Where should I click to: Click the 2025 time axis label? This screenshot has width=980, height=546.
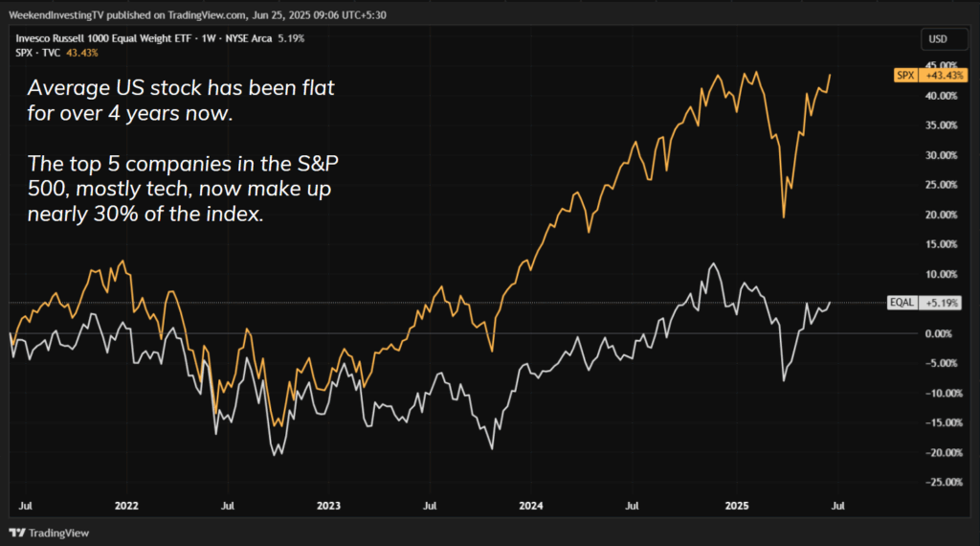point(737,506)
